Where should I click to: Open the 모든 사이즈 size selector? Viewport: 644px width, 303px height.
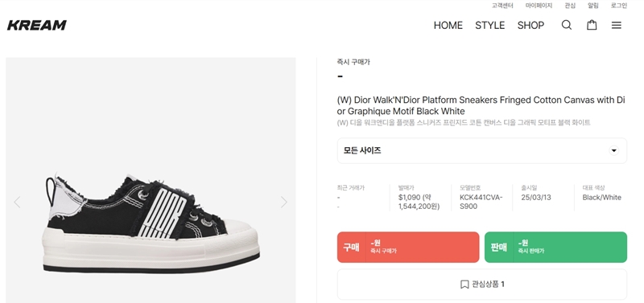point(481,150)
